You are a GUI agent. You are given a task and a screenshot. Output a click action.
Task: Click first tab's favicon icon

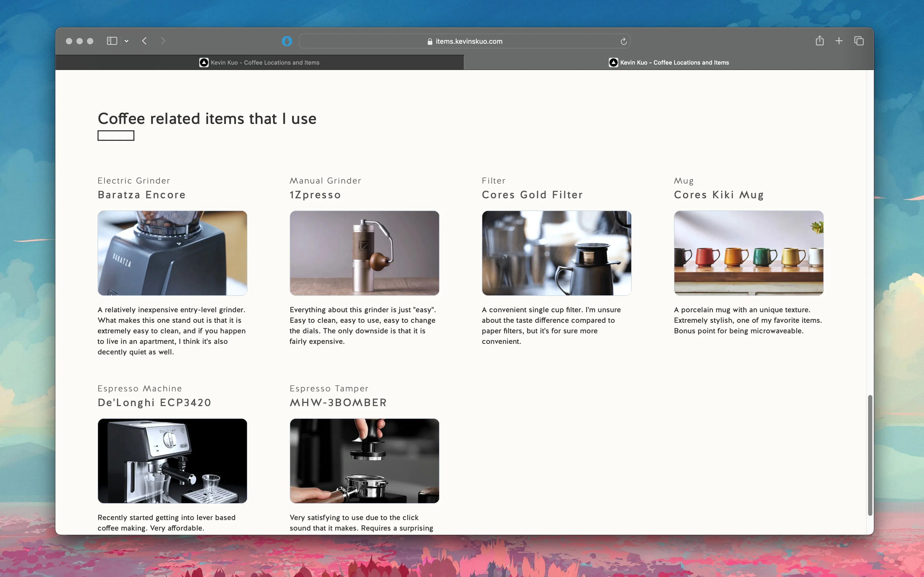pyautogui.click(x=204, y=62)
